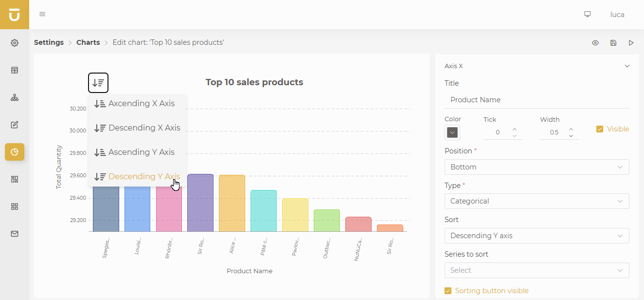This screenshot has height=300, width=644.
Task: Click the settings gear sidebar icon
Action: (x=15, y=43)
